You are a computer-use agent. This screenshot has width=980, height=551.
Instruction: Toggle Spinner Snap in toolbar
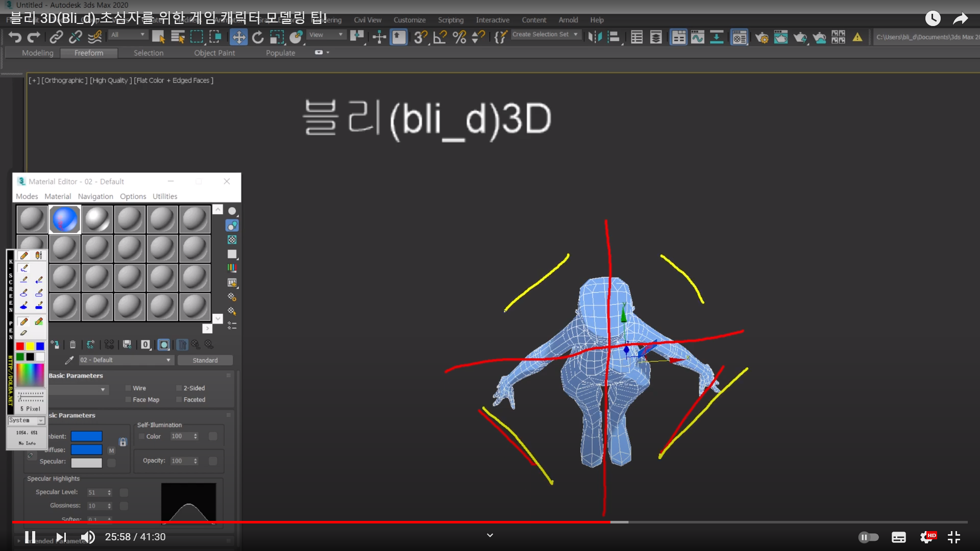point(478,37)
